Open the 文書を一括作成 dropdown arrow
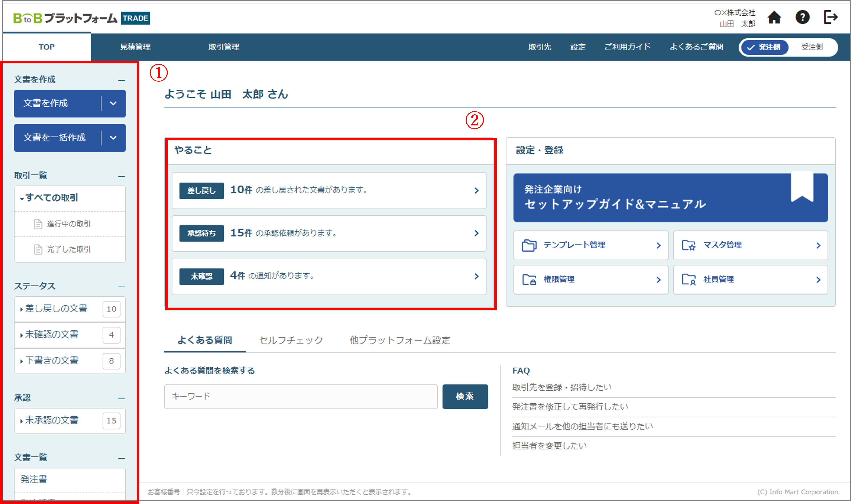This screenshot has height=504, width=851. tap(113, 138)
